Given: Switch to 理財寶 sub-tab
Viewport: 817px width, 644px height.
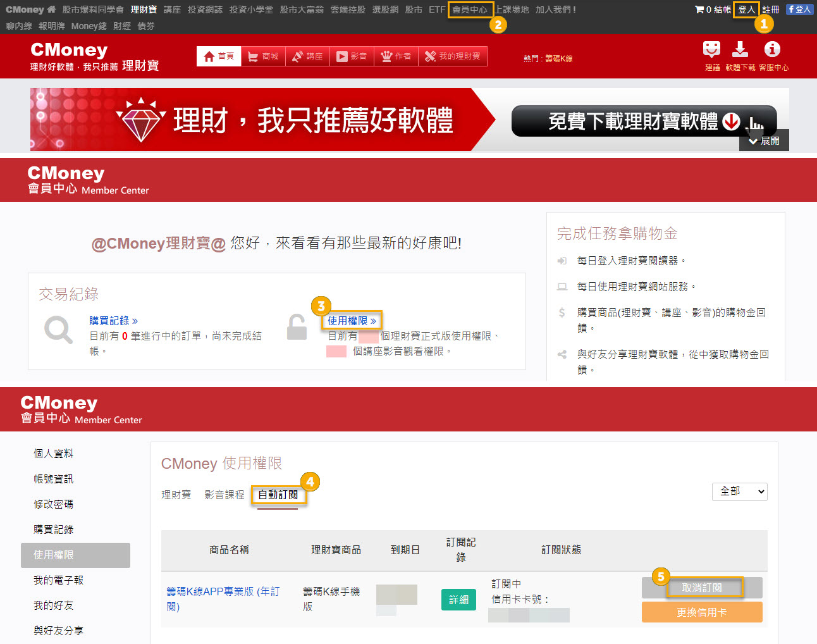Looking at the screenshot, I should pos(176,495).
